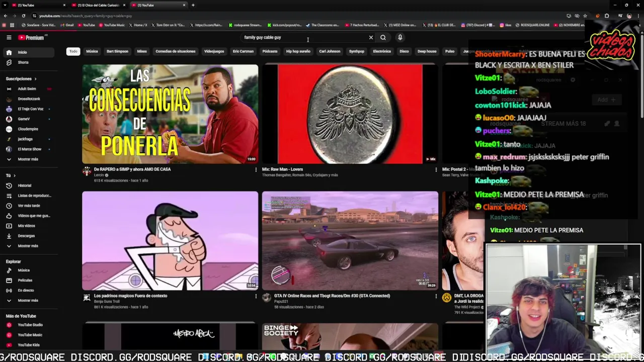644x362 pixels.
Task: Open options menu for Los padrinos magicos video
Action: pyautogui.click(x=256, y=297)
